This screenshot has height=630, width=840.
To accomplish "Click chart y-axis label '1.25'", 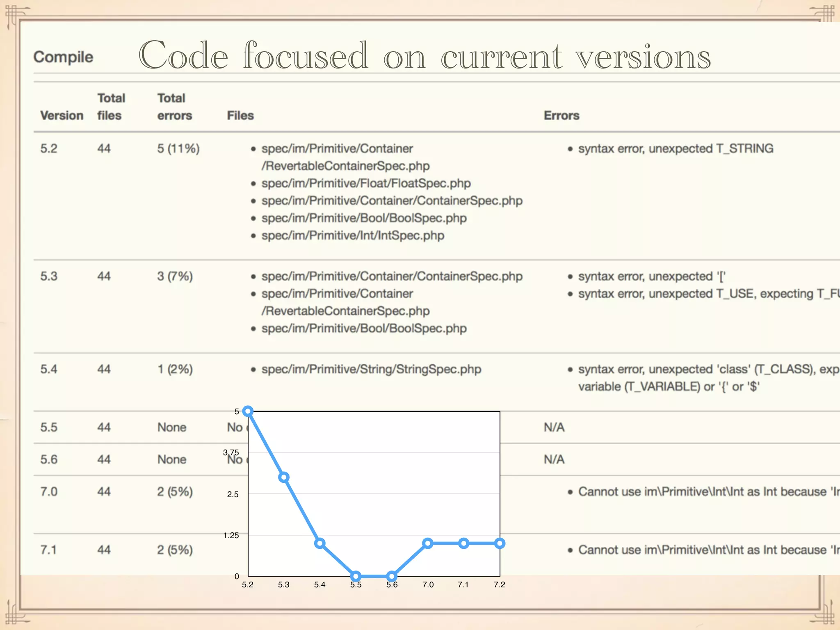I will 231,535.
